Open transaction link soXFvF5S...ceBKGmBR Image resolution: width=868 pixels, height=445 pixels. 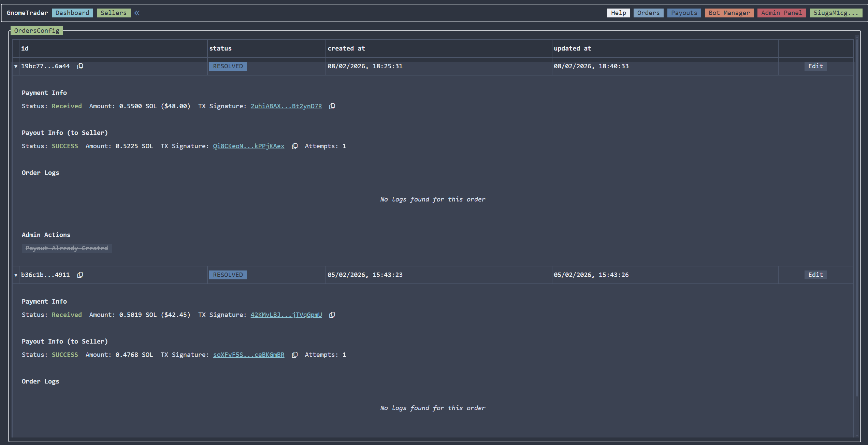point(249,355)
